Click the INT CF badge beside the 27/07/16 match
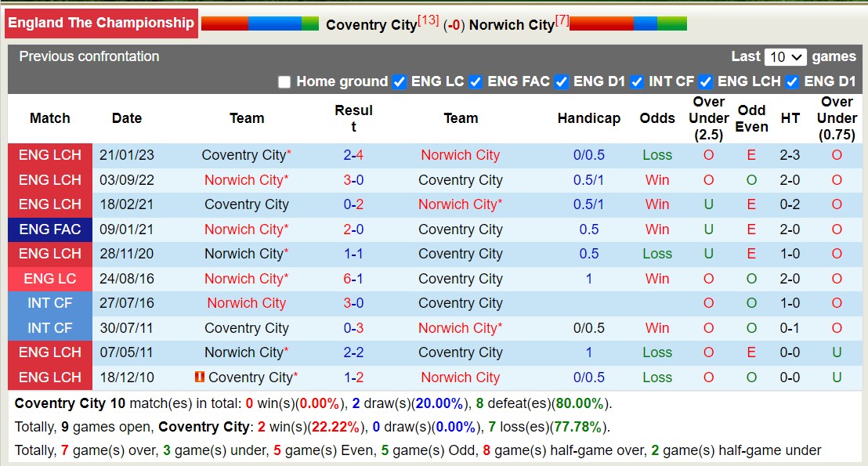This screenshot has width=868, height=466. tap(49, 303)
